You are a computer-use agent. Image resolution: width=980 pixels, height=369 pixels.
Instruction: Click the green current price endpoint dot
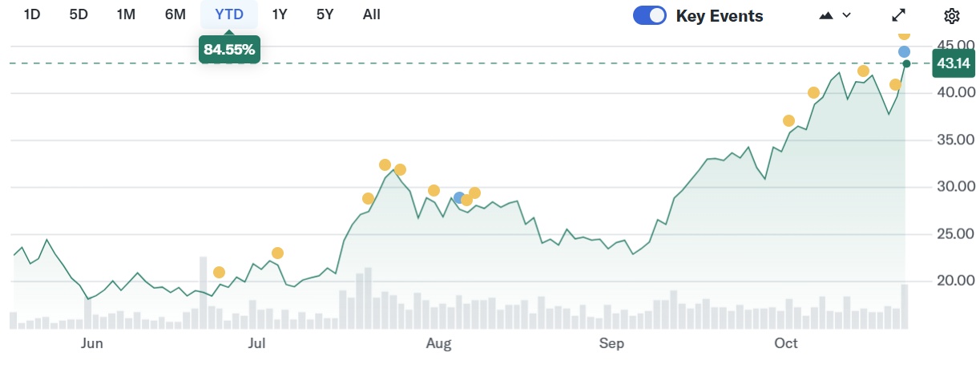pos(906,63)
